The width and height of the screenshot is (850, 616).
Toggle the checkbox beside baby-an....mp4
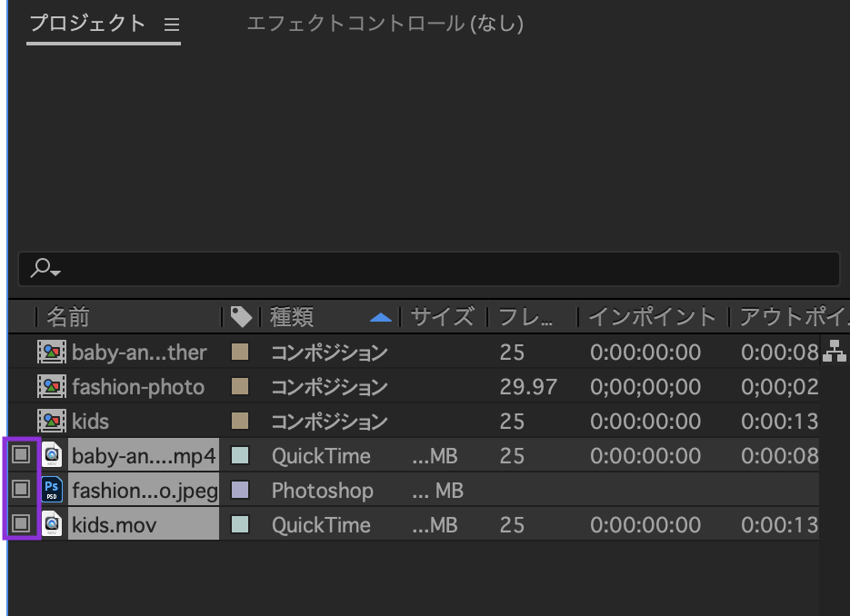click(x=22, y=455)
